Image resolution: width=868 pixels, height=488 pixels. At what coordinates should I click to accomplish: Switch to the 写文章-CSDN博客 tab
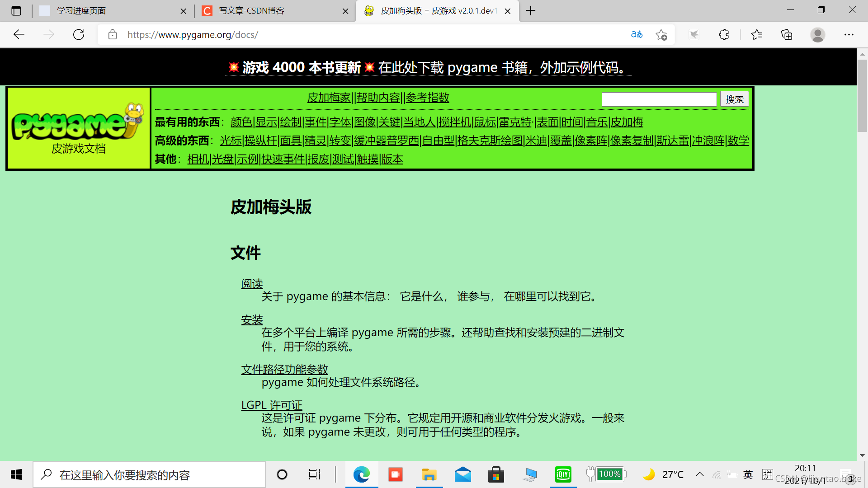tap(251, 11)
